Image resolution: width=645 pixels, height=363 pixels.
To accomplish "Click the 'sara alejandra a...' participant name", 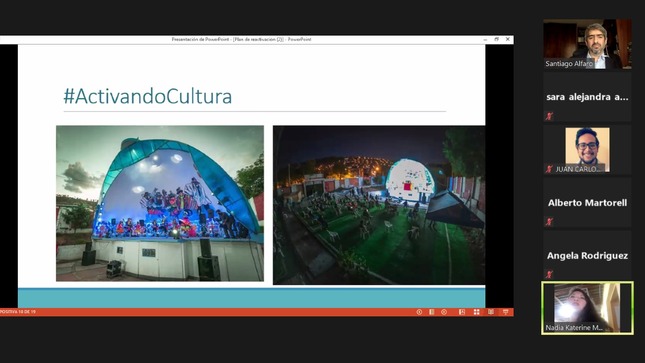I will coord(587,97).
